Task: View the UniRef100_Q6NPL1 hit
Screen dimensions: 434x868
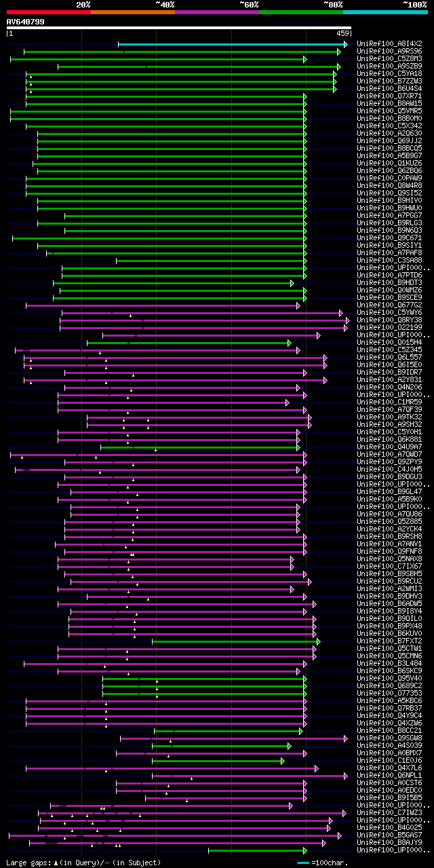Action: click(x=389, y=776)
